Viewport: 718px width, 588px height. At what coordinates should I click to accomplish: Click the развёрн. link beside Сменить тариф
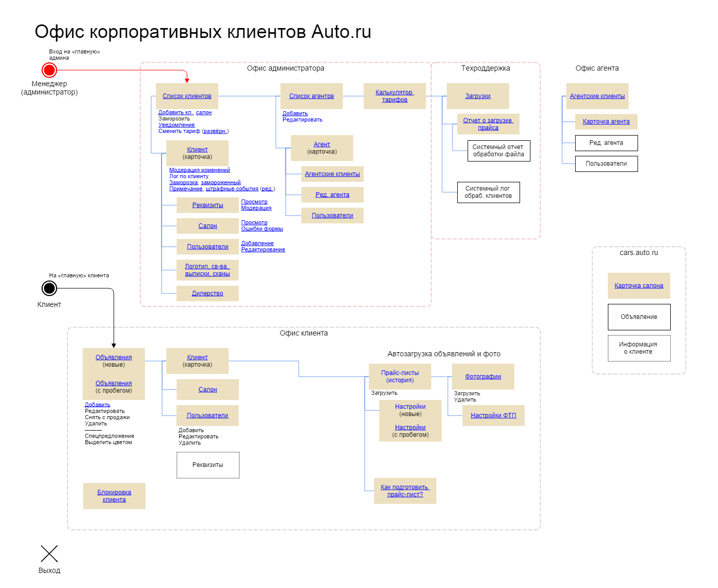(215, 131)
